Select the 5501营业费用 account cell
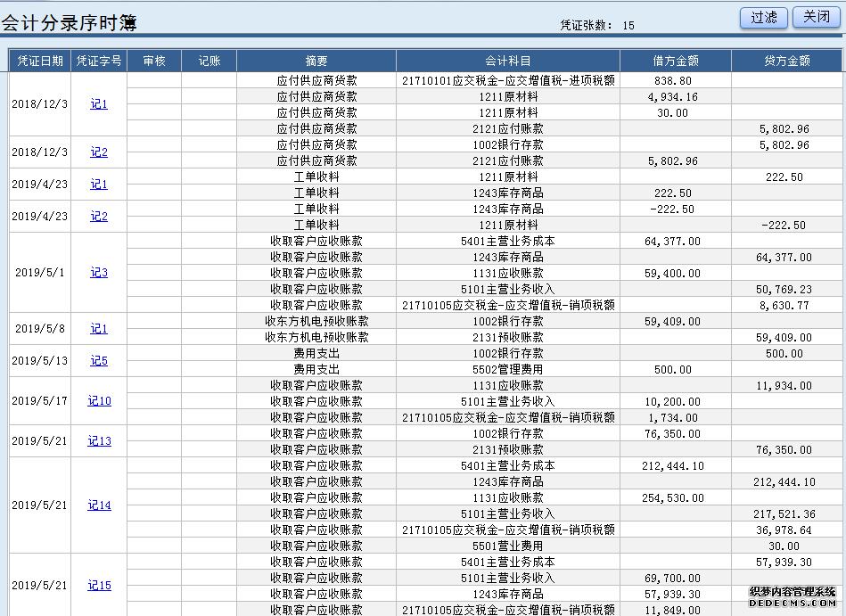 508,546
